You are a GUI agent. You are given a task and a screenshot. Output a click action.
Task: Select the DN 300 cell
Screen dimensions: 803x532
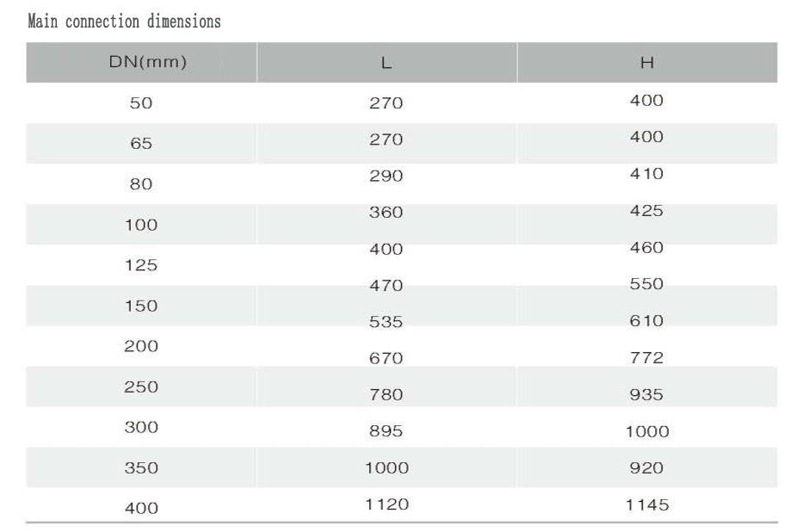click(141, 427)
